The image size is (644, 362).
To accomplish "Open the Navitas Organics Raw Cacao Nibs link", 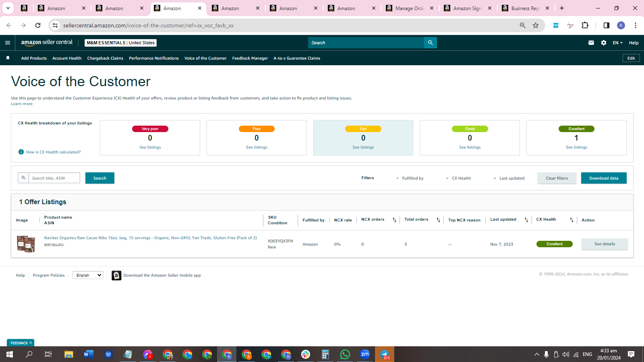I will pos(151,238).
